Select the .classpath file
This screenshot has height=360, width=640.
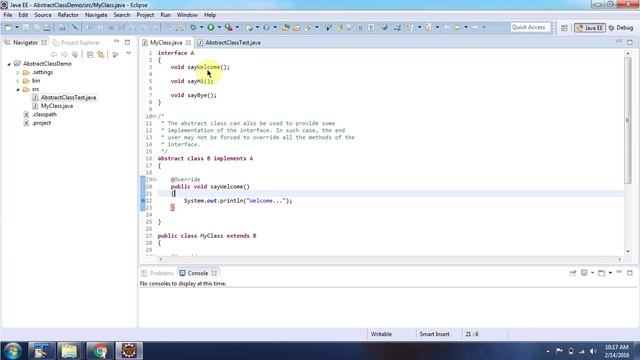coord(44,115)
